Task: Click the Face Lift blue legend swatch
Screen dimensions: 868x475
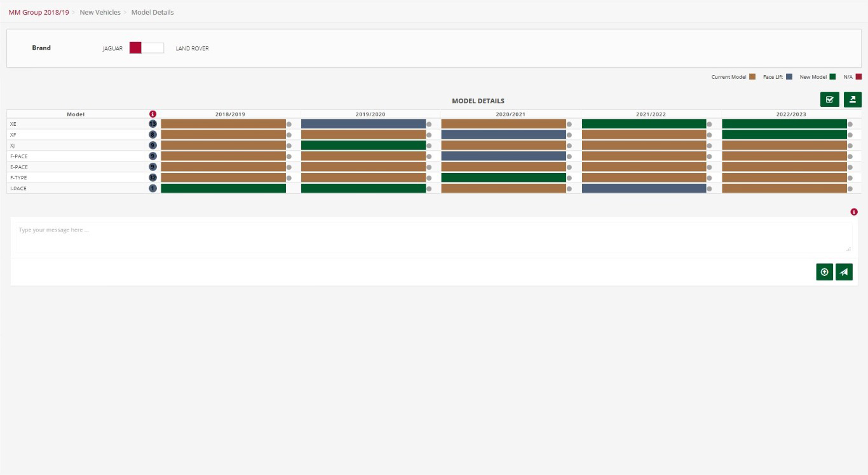Action: (789, 77)
